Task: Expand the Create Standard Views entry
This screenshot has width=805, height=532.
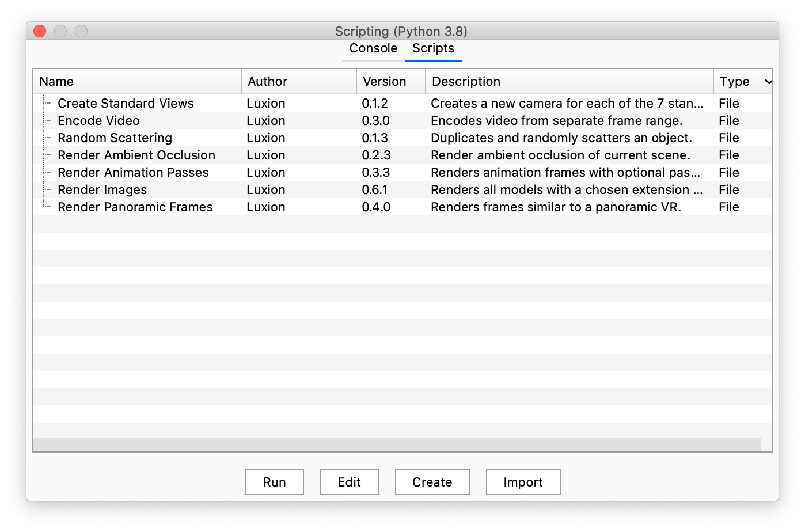Action: [x=47, y=103]
